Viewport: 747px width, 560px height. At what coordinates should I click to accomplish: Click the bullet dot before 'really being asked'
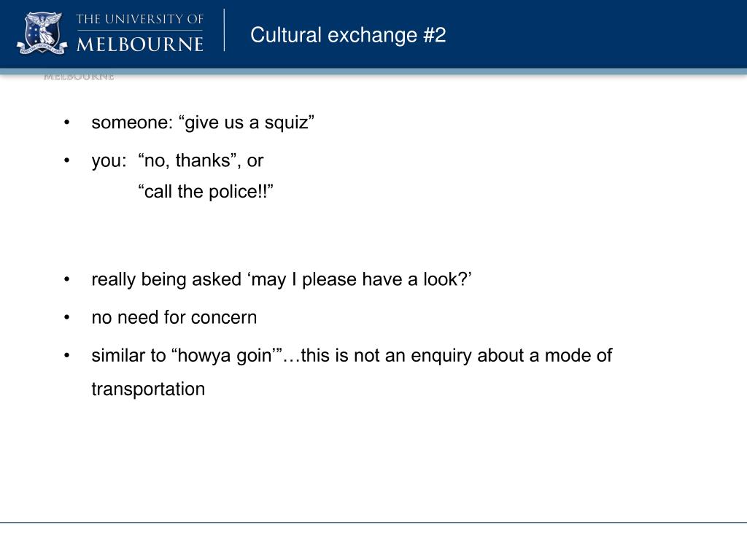tap(66, 280)
